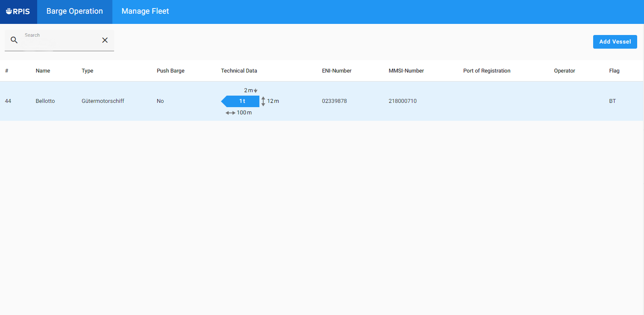Viewport: 644px width, 315px height.
Task: Switch to the Manage Fleet tab
Action: point(145,12)
